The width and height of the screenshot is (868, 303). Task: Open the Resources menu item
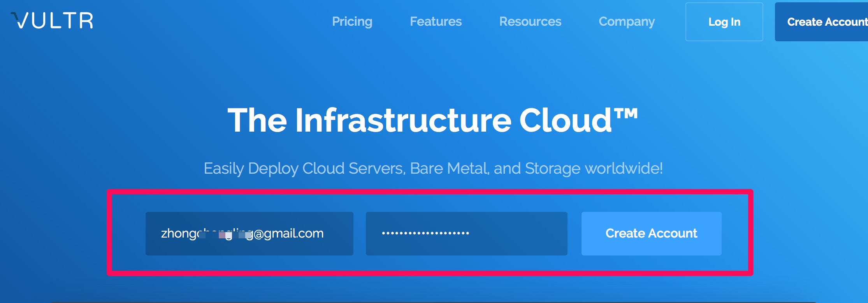coord(530,21)
